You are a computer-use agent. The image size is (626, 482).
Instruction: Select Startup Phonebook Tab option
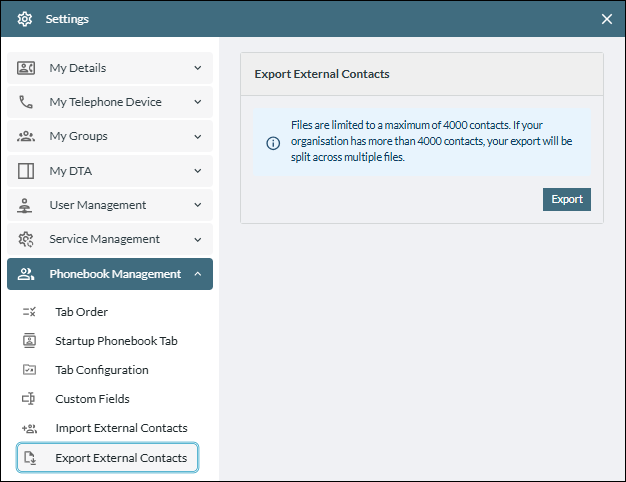(x=116, y=341)
